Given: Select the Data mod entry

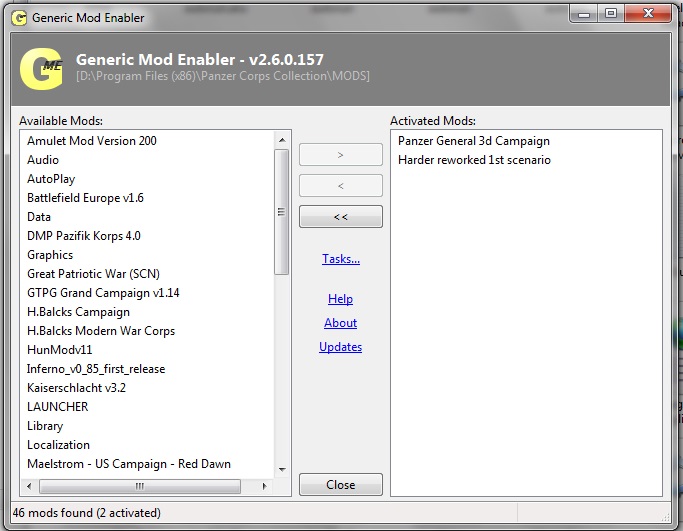Looking at the screenshot, I should (39, 217).
